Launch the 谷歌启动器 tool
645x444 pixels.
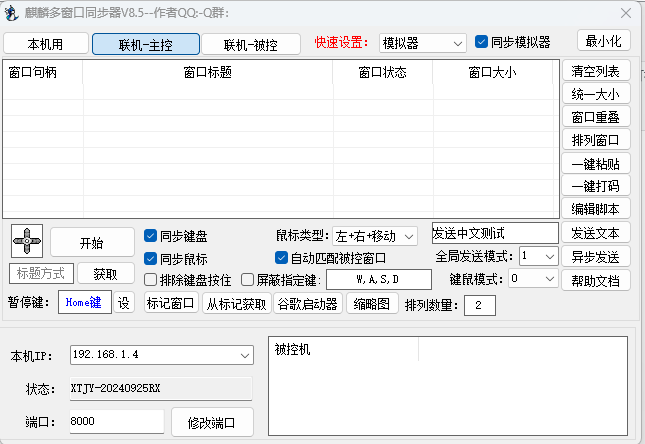[308, 304]
